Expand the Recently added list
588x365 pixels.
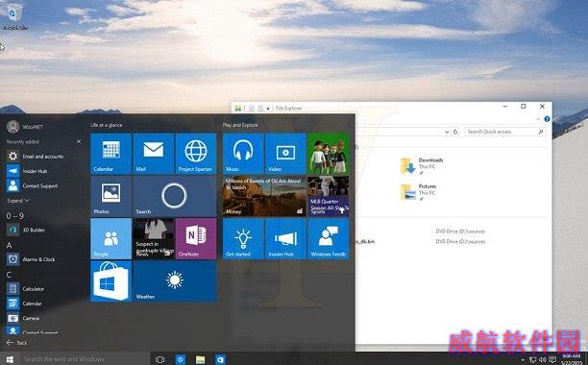(x=18, y=201)
